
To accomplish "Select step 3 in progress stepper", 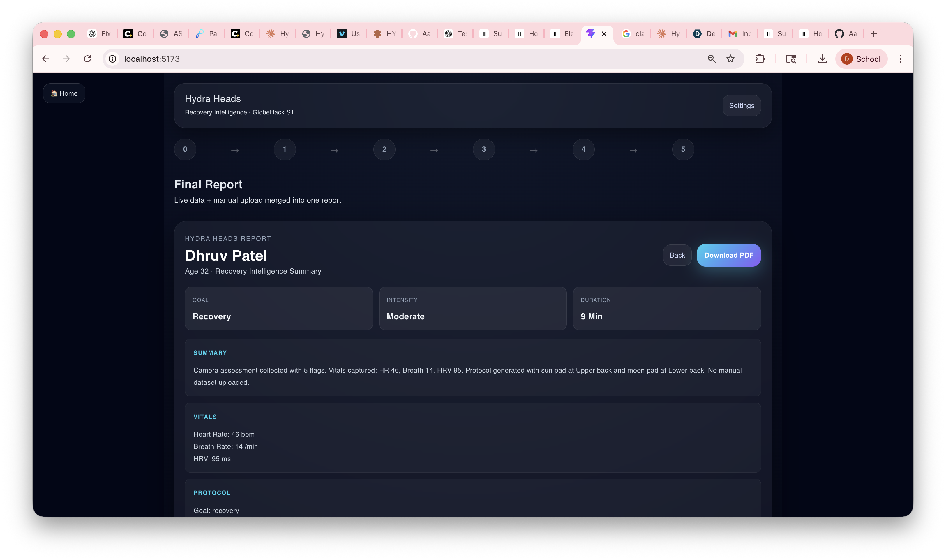I will point(483,149).
